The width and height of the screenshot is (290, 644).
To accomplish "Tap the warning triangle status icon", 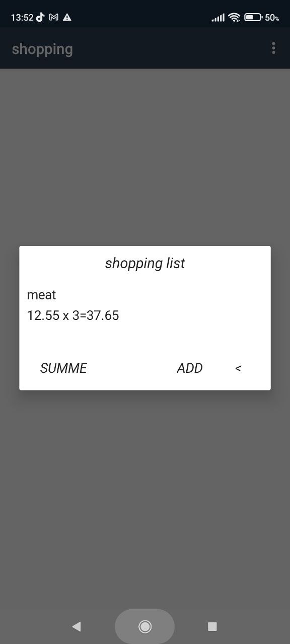I will (x=67, y=17).
